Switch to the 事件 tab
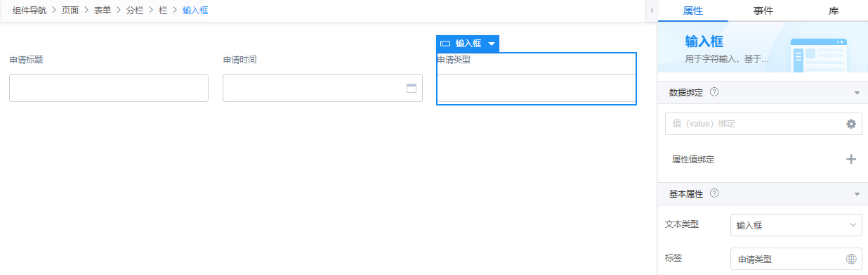868x275 pixels. tap(763, 11)
